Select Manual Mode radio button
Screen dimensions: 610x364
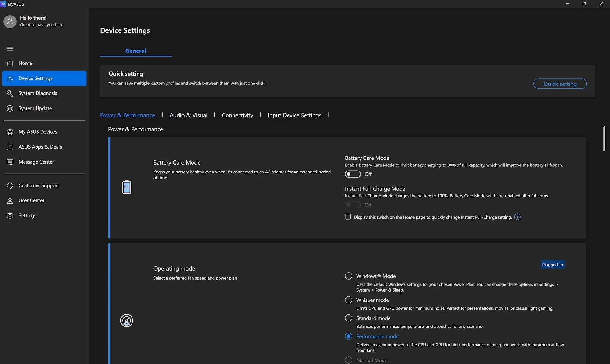pos(349,360)
